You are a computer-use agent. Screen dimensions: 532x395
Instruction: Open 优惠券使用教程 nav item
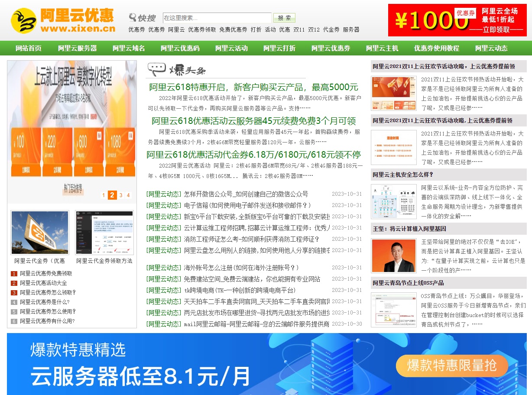pos(437,48)
